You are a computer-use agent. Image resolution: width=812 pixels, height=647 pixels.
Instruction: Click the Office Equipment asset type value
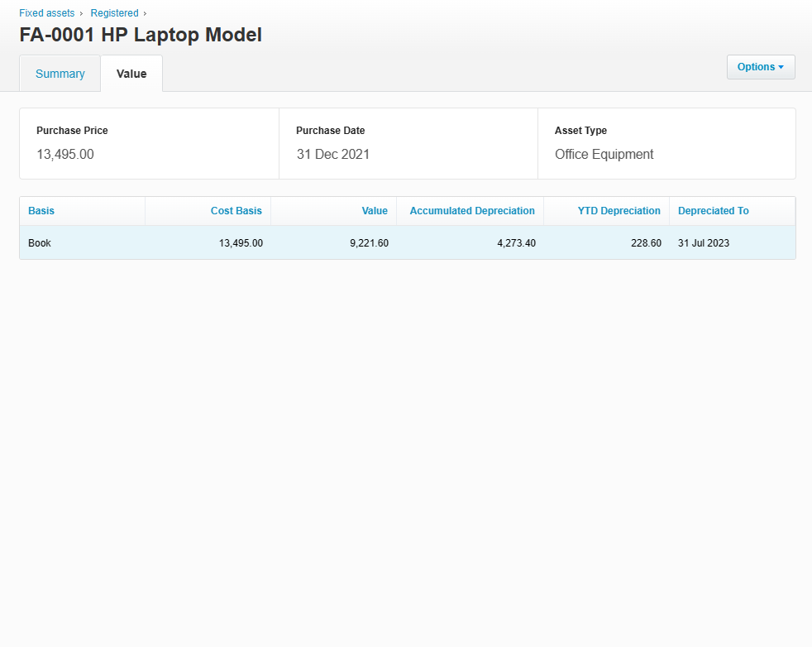click(604, 155)
